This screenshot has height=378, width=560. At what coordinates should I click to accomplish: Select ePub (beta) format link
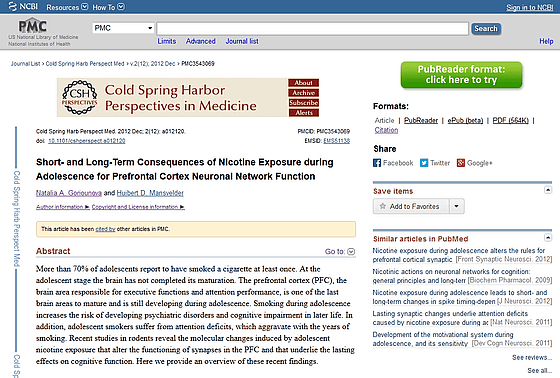465,120
